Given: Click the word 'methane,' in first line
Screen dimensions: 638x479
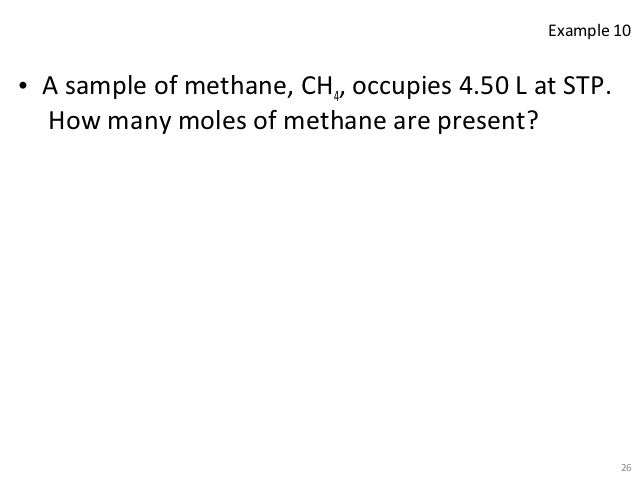Looking at the screenshot, I should pyautogui.click(x=238, y=86).
